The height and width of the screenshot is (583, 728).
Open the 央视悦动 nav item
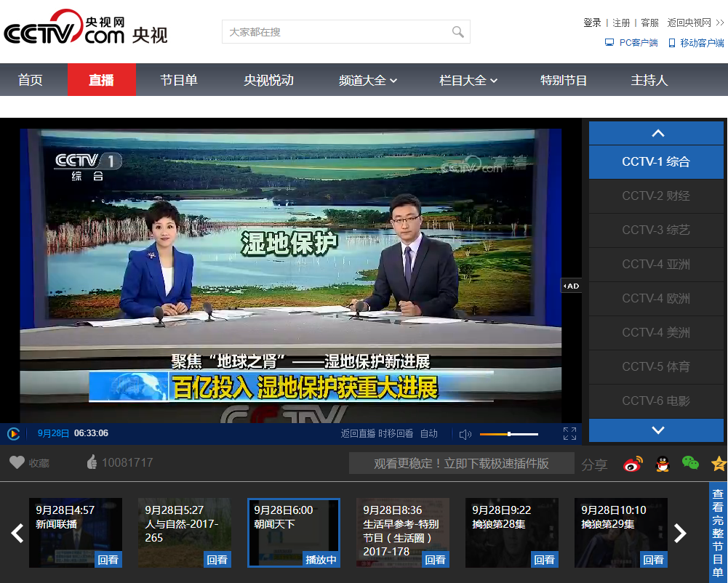[x=269, y=80]
